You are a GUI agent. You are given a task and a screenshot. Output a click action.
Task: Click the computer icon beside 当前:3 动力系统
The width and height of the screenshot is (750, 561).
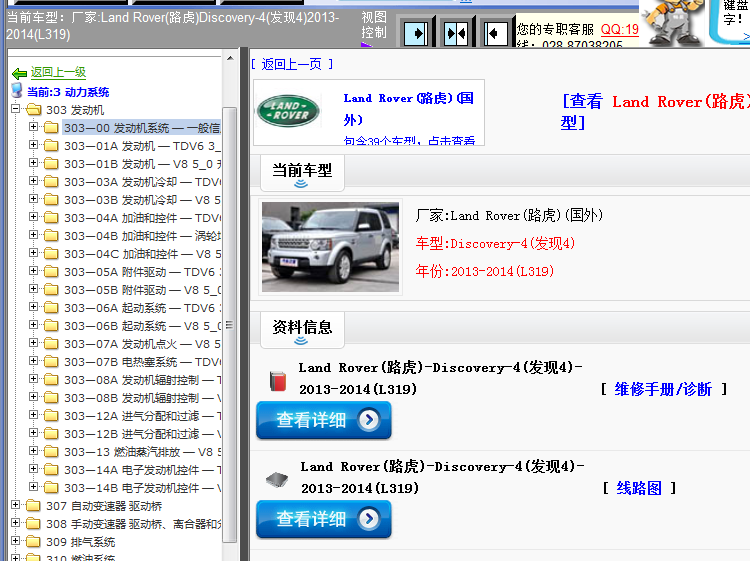click(x=17, y=90)
